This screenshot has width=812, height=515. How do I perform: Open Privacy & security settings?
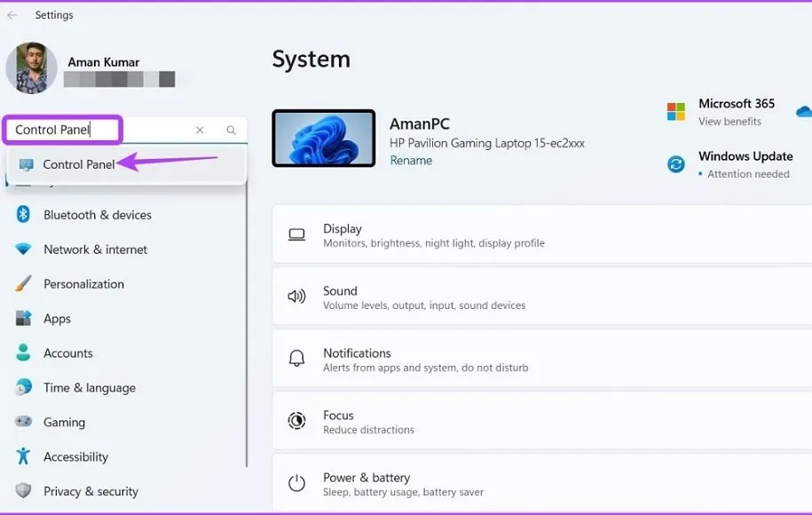[91, 492]
